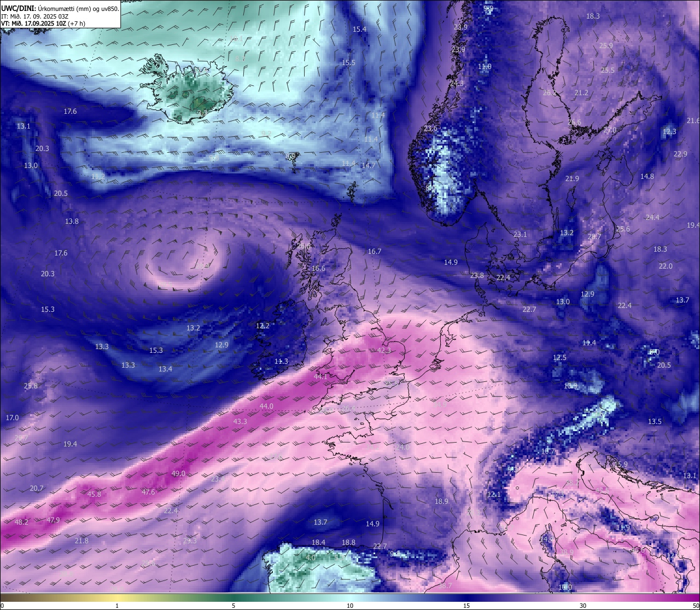Click the map value 45.8
Image resolution: width=700 pixels, height=610 pixels.
pyautogui.click(x=94, y=494)
